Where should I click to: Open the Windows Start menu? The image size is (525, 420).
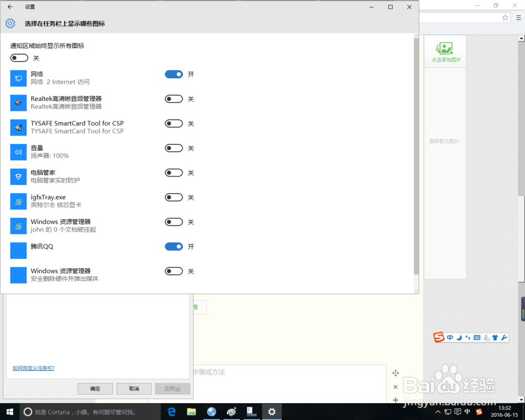click(9, 412)
